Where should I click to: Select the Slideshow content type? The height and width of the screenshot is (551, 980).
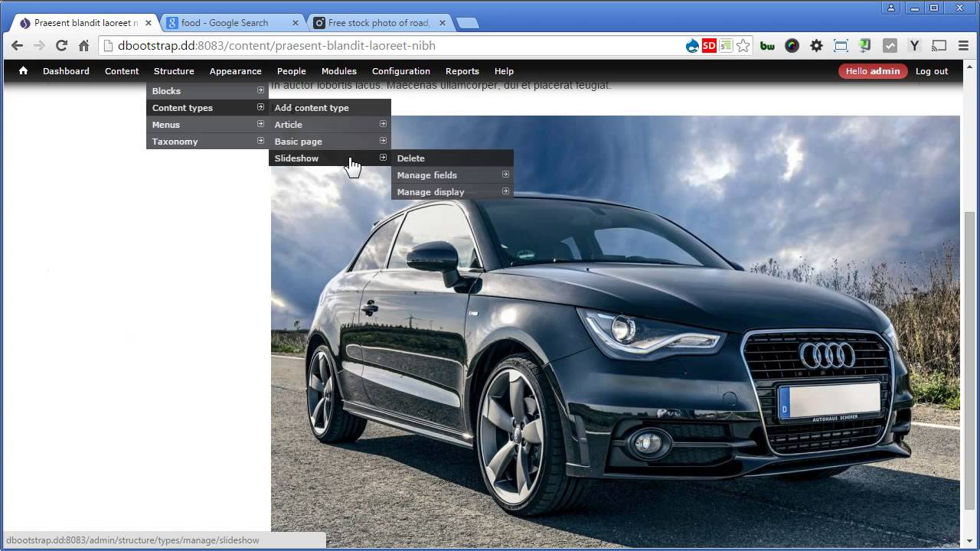point(330,158)
